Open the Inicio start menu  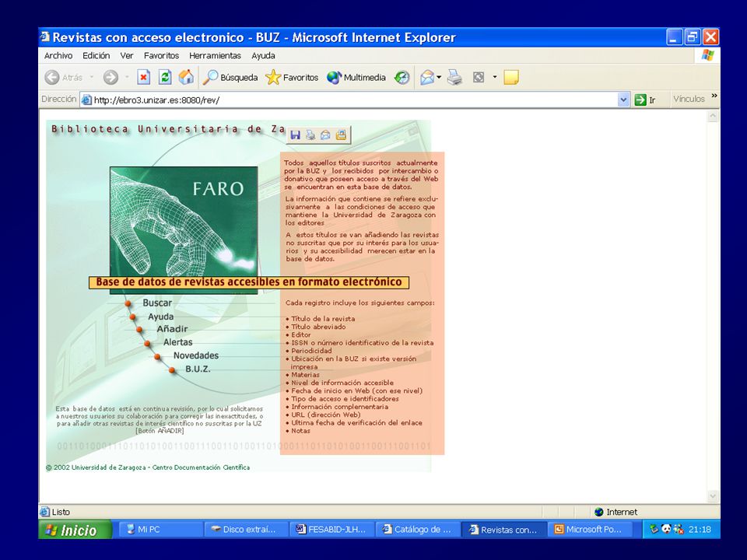pos(75,530)
